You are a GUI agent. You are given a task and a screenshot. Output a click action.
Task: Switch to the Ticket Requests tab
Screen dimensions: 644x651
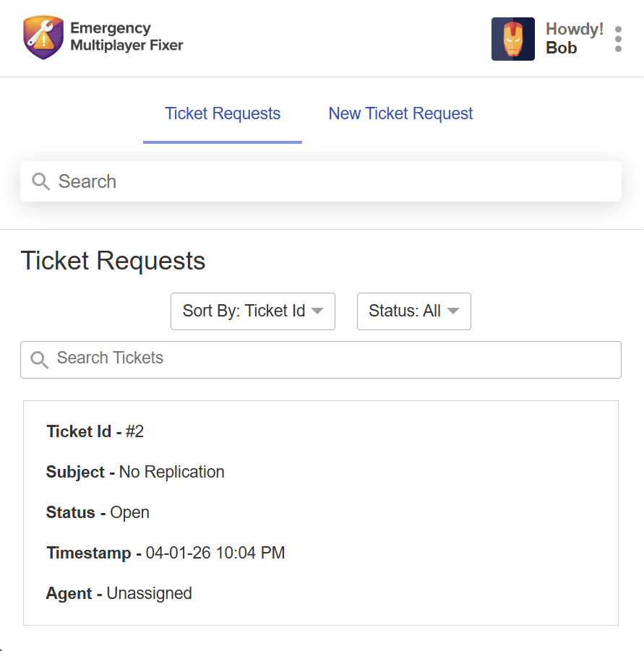[x=223, y=113]
